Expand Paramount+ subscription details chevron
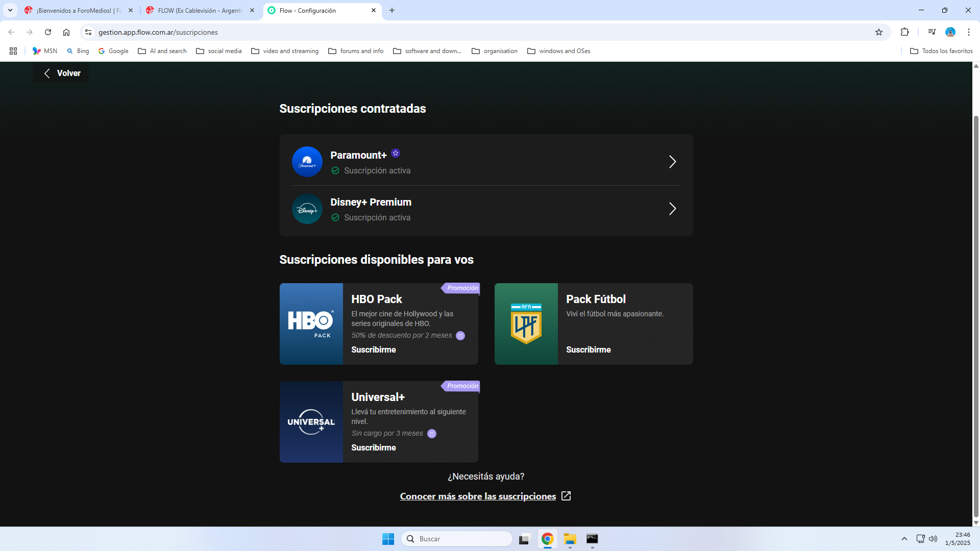The width and height of the screenshot is (980, 551). click(x=673, y=162)
